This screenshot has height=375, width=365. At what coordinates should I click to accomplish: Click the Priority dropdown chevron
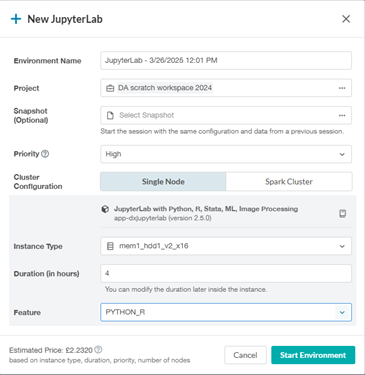click(342, 154)
